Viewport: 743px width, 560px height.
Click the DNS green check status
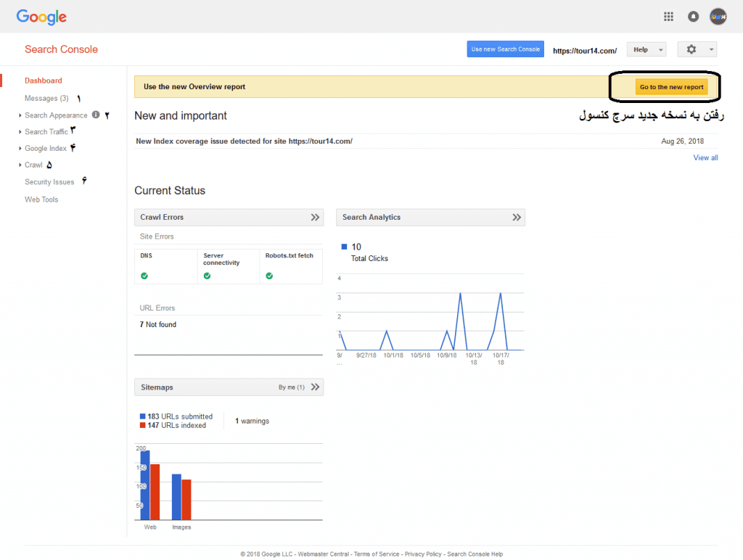point(144,276)
